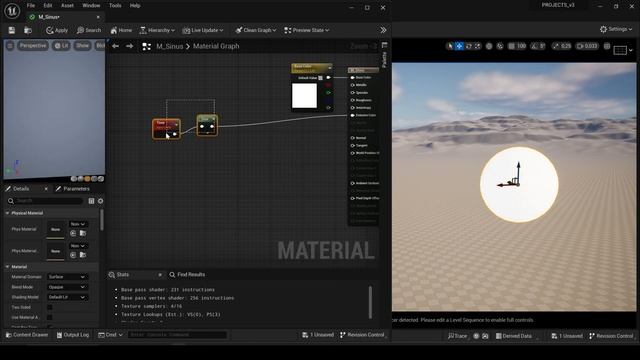This screenshot has width=640, height=360.
Task: Navigate back with the left arrow
Action: (116, 46)
